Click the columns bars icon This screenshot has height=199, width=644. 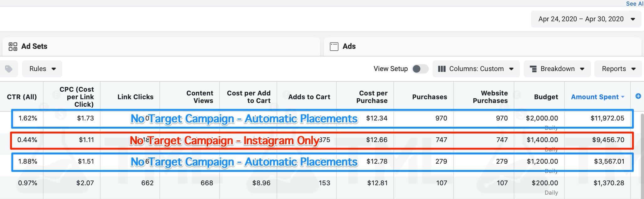[442, 69]
